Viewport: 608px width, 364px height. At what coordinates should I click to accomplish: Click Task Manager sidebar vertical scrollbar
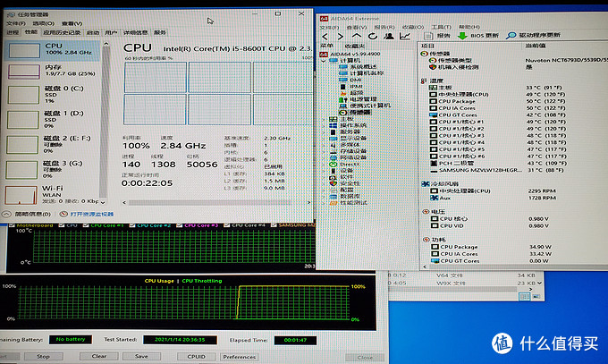point(103,121)
